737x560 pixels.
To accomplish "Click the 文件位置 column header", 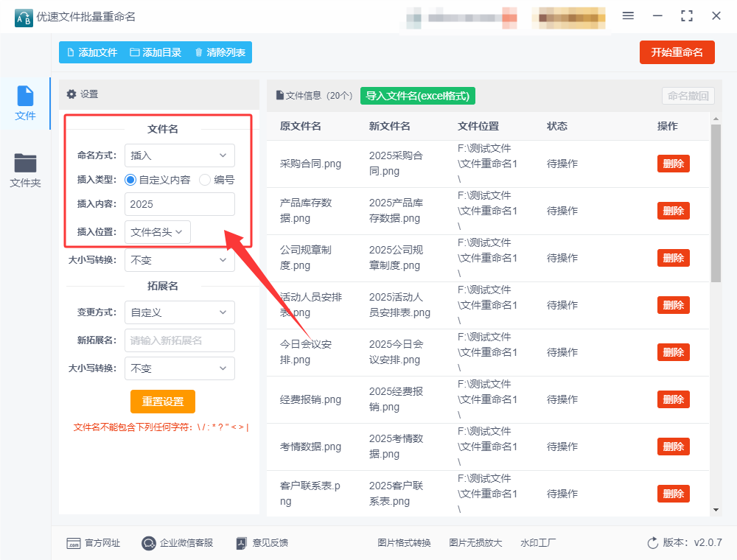I will (x=478, y=127).
